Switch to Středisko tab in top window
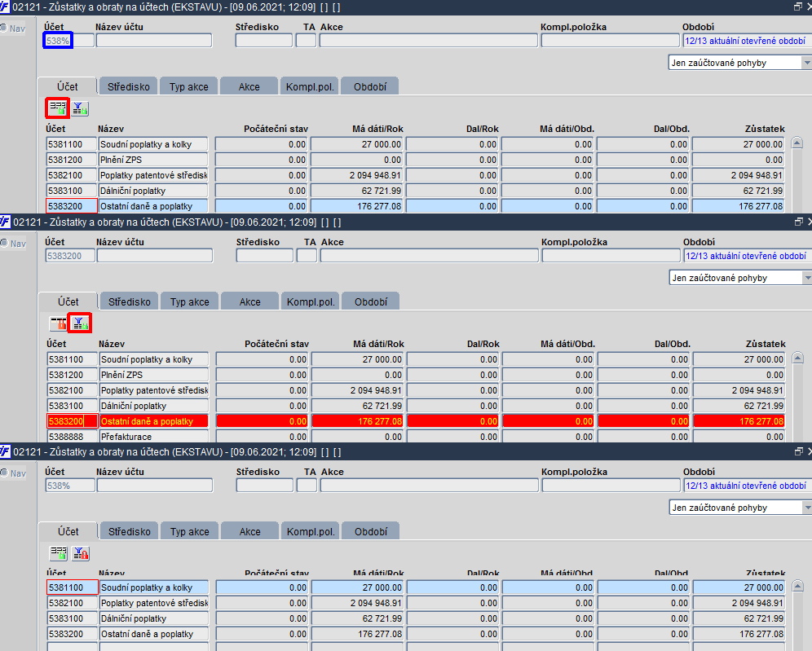This screenshot has height=651, width=812. (x=129, y=86)
